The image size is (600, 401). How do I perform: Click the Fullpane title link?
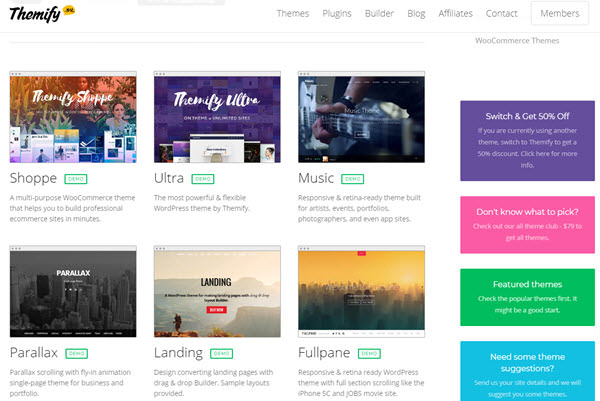click(x=324, y=353)
